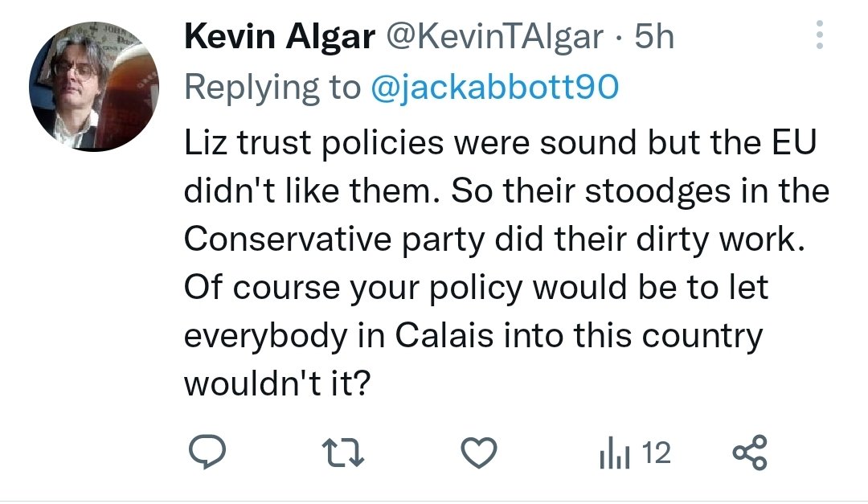This screenshot has height=504, width=868.
Task: Click the 5h timestamp
Action: tap(653, 37)
